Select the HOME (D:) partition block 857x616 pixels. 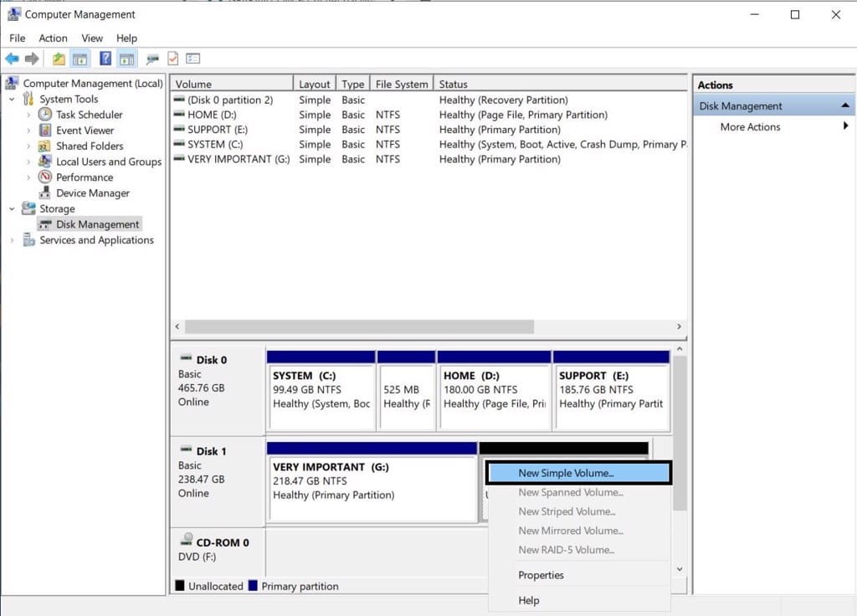[x=494, y=391]
